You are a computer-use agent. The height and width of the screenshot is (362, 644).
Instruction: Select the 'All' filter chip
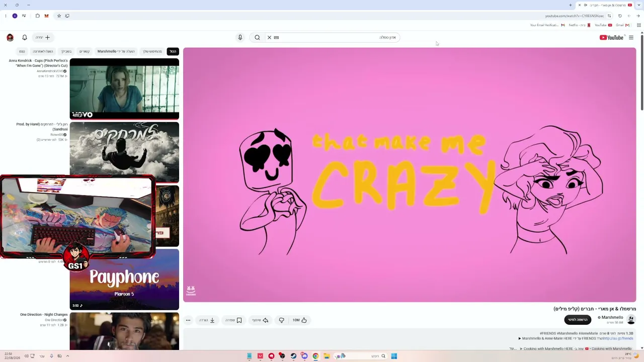point(173,51)
